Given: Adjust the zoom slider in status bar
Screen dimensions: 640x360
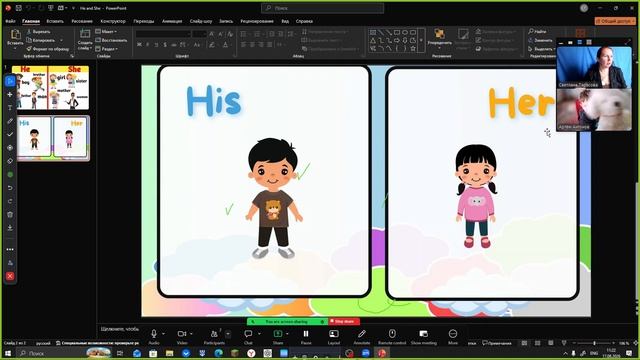Looking at the screenshot, I should point(594,343).
